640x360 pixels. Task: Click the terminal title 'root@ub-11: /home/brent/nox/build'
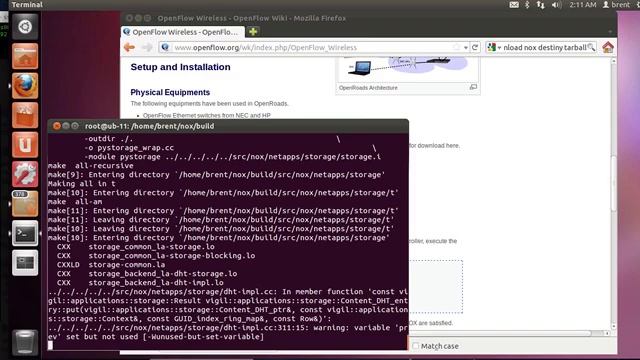pyautogui.click(x=149, y=126)
